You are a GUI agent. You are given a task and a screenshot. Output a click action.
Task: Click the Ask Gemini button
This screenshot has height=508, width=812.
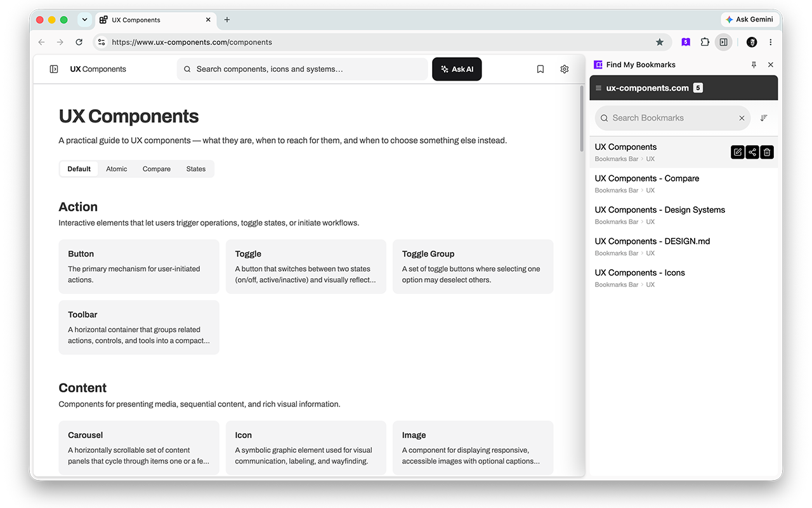(x=750, y=20)
